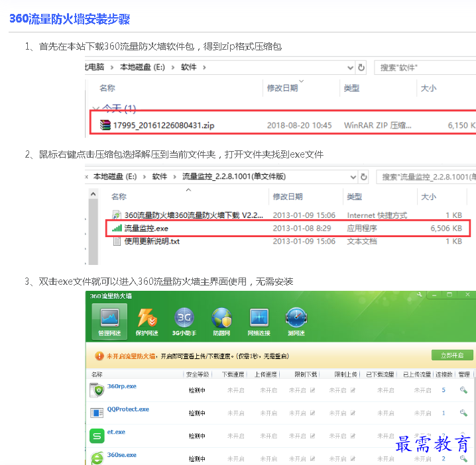Sort process list by 已下载流量 column
The height and width of the screenshot is (465, 476).
tap(380, 374)
